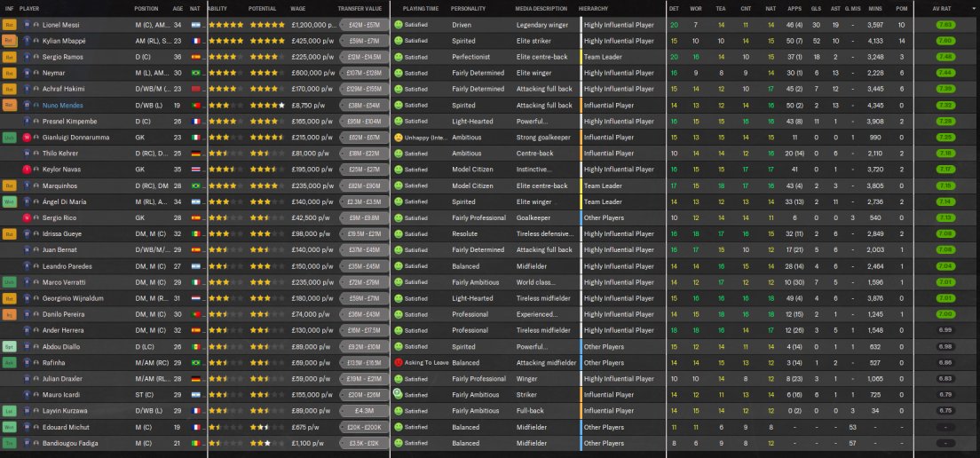The image size is (980, 458).
Task: Sort by the ABILITY column header
Action: click(x=217, y=9)
